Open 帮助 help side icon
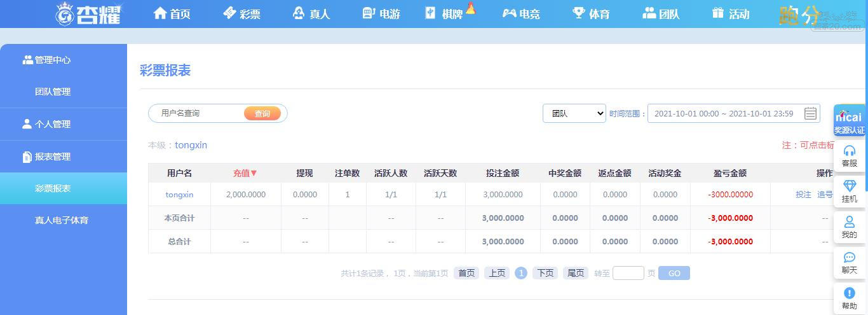868x315 pixels. tap(850, 298)
